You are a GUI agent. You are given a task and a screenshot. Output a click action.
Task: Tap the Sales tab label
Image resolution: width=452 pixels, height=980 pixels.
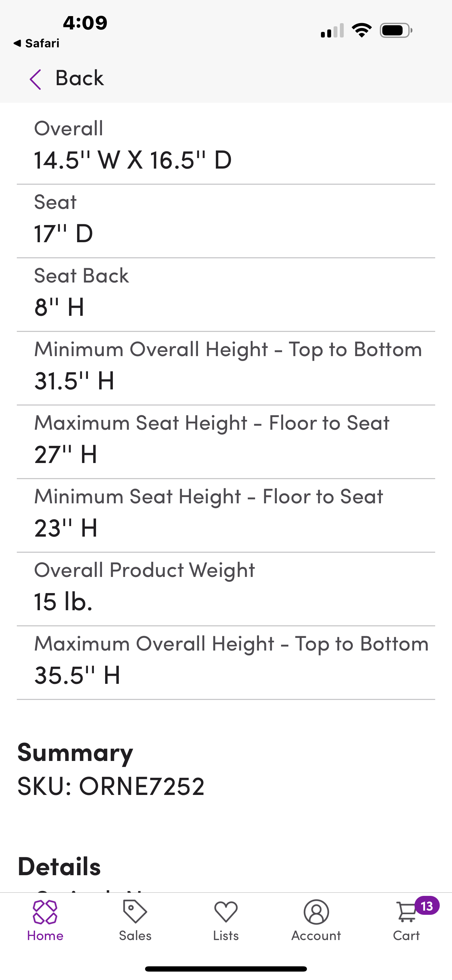(x=135, y=935)
